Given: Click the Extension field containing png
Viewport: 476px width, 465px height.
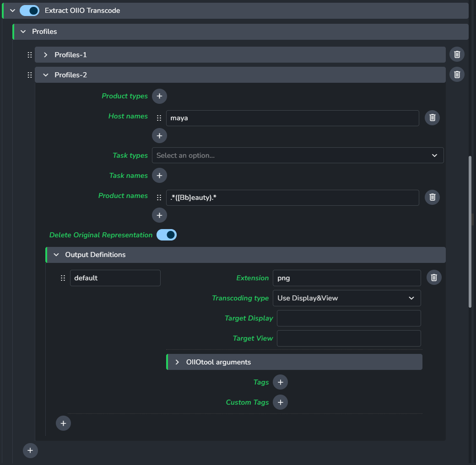Looking at the screenshot, I should point(346,278).
